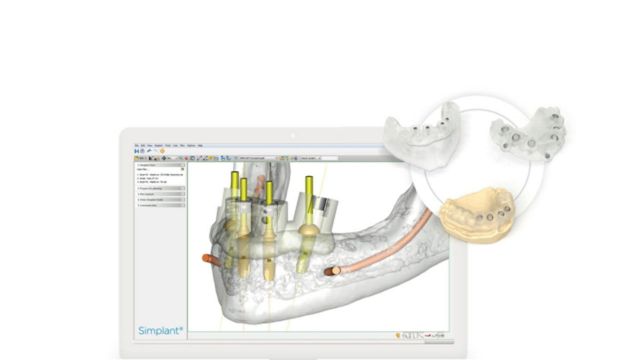
Task: Open the Help menu
Action: (x=200, y=145)
